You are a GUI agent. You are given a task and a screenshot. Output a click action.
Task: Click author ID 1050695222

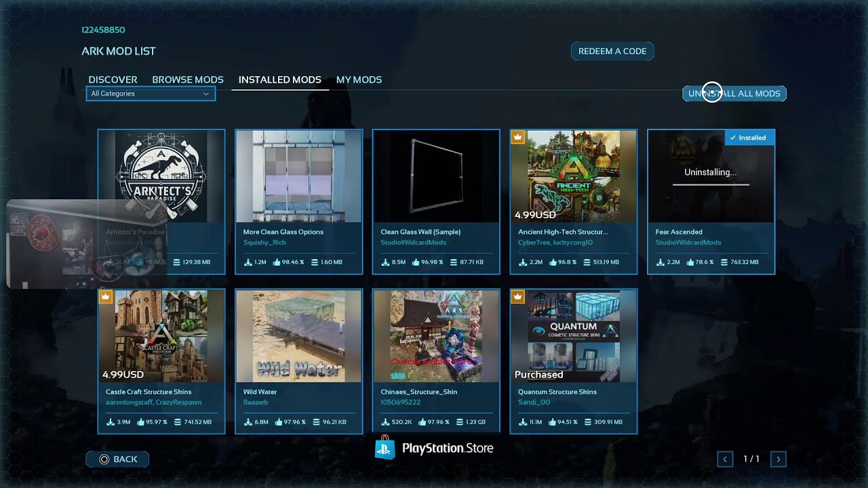[x=400, y=403]
